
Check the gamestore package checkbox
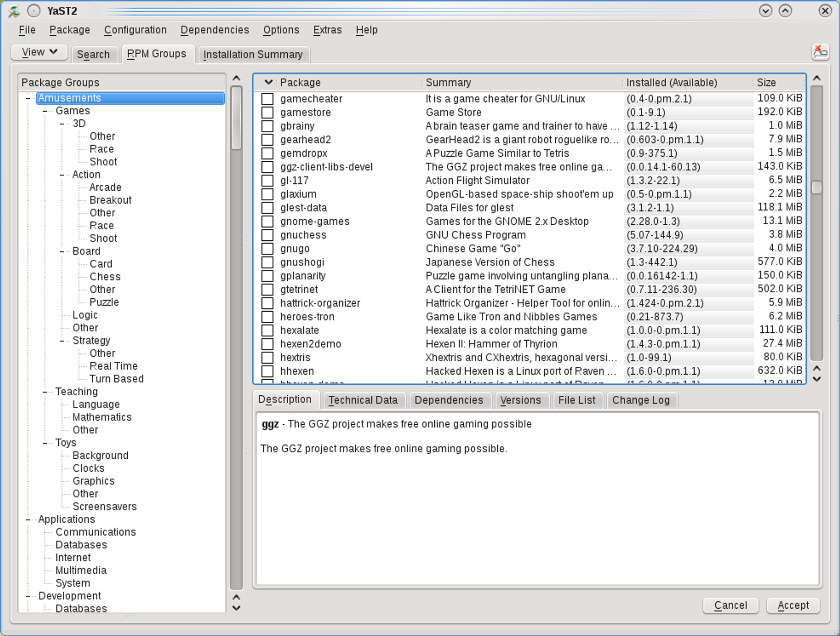point(268,112)
